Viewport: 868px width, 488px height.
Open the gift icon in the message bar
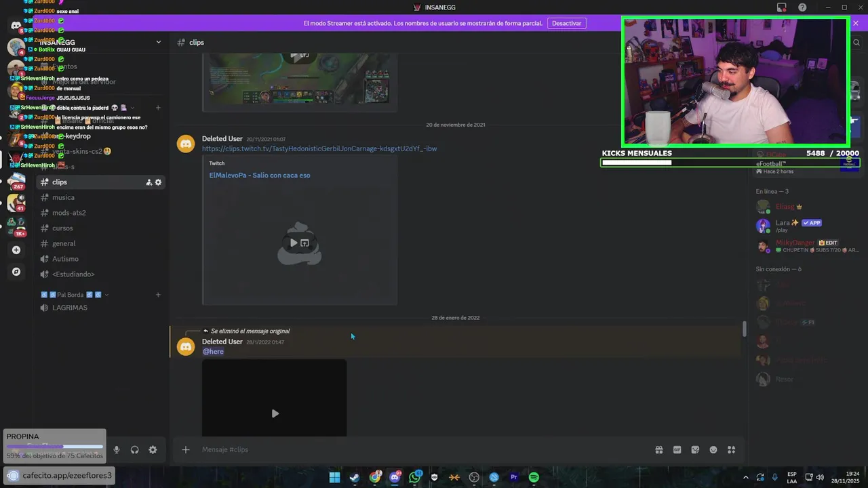pyautogui.click(x=658, y=450)
